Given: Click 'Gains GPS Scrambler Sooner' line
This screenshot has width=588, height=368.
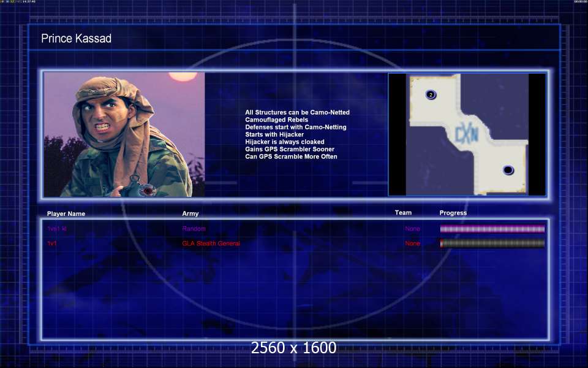Looking at the screenshot, I should 290,149.
